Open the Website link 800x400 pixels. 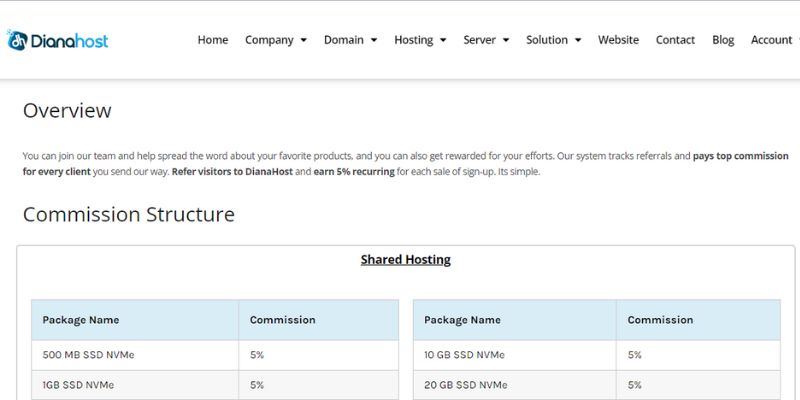pyautogui.click(x=618, y=40)
